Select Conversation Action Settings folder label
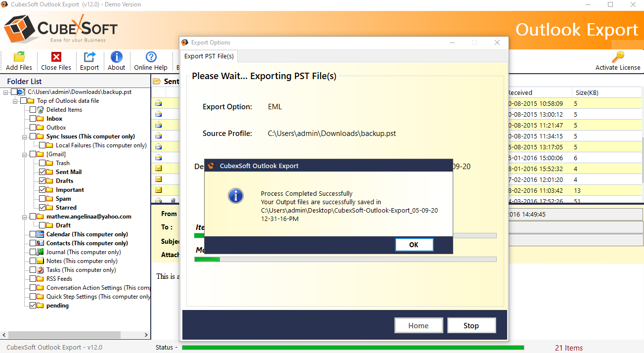This screenshot has height=353, width=644. click(x=98, y=288)
